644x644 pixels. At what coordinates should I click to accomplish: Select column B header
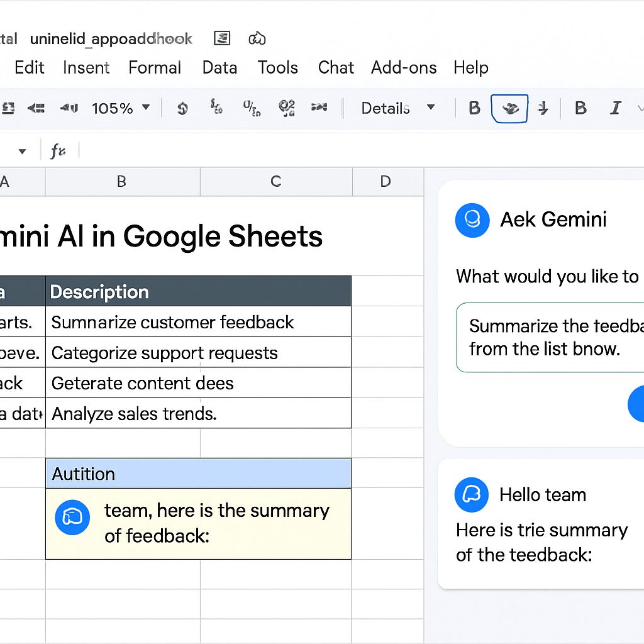pos(123,181)
